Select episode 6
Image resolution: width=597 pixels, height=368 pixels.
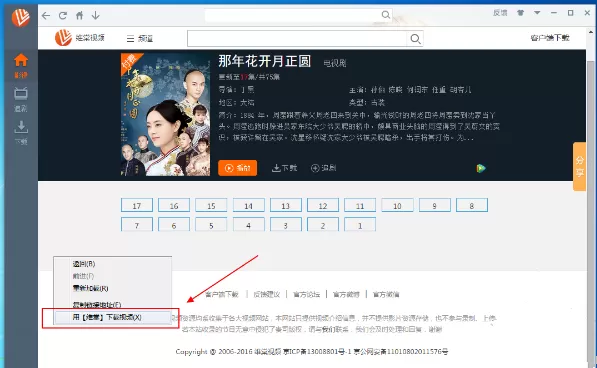point(174,225)
